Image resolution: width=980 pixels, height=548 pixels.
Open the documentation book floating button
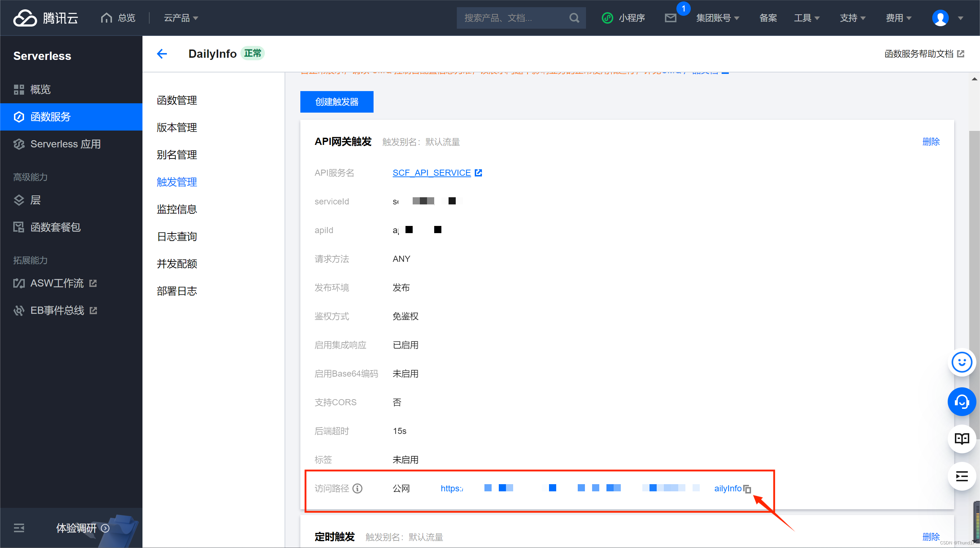(x=962, y=439)
